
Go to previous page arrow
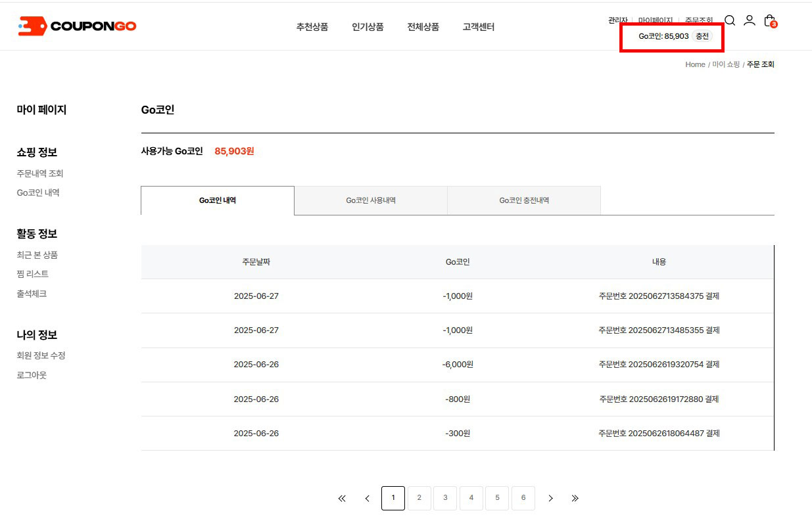pyautogui.click(x=368, y=499)
